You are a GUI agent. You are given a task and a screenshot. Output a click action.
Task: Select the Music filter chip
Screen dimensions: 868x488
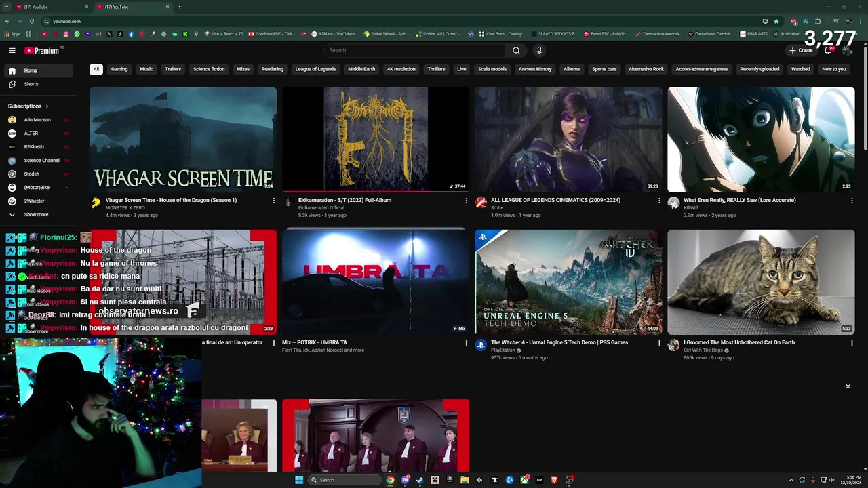(x=146, y=69)
